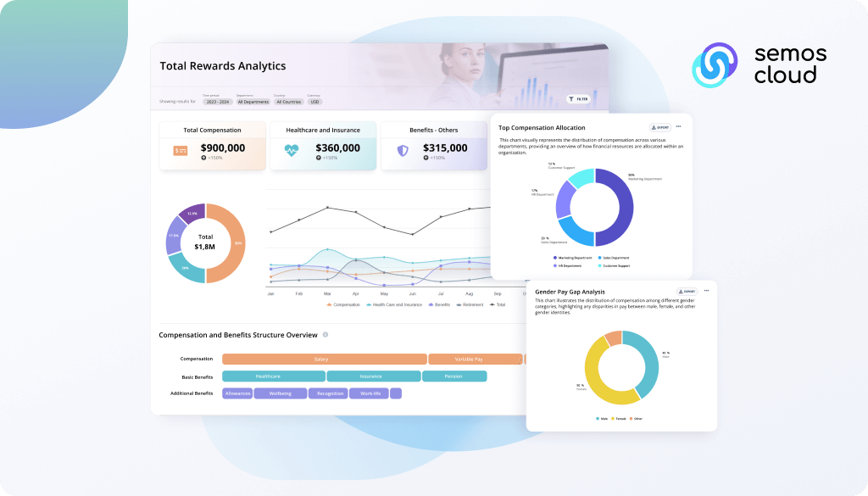The height and width of the screenshot is (496, 868).
Task: Click the Additional Benefits row label
Action: click(192, 393)
